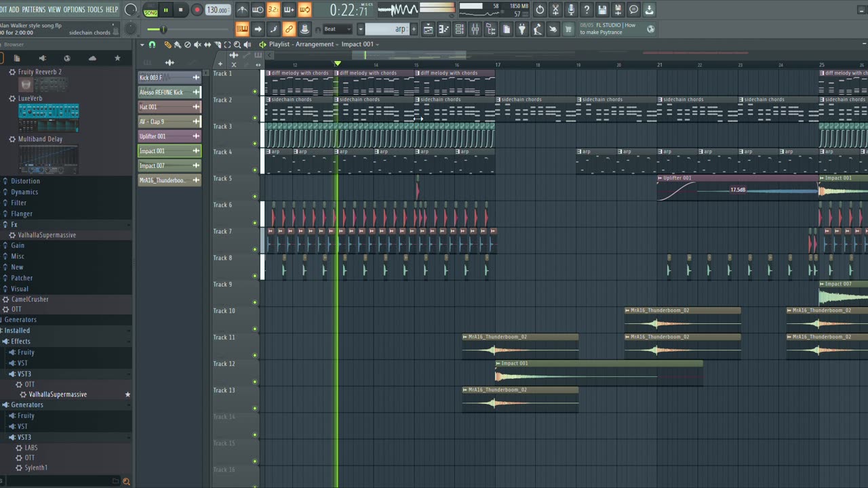
Task: Open the HELP menu
Action: [x=112, y=9]
